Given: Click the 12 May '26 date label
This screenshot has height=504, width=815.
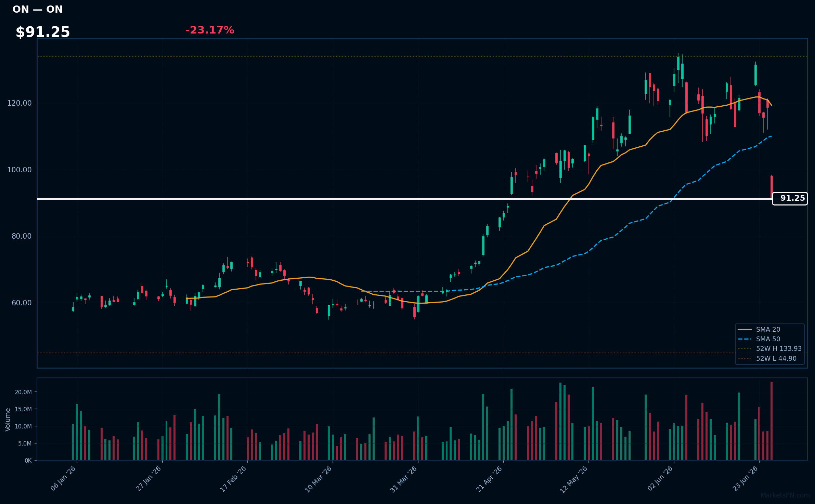Looking at the screenshot, I should pyautogui.click(x=574, y=479).
